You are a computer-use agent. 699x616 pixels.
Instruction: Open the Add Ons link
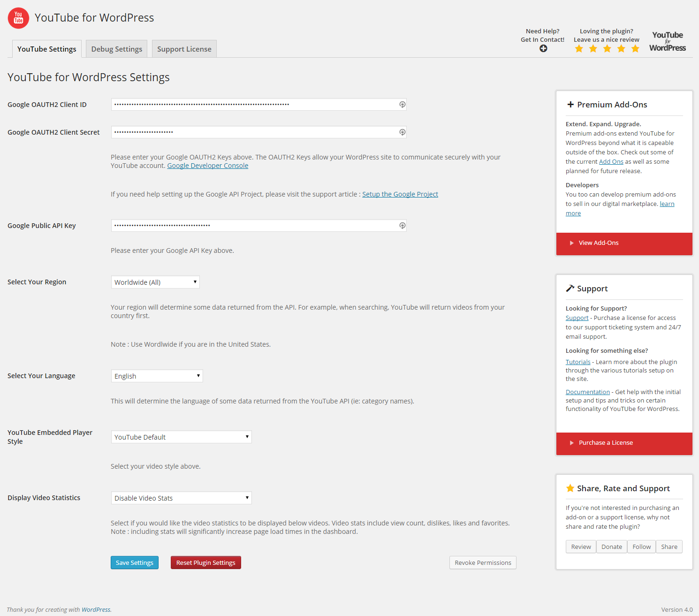[x=611, y=161]
